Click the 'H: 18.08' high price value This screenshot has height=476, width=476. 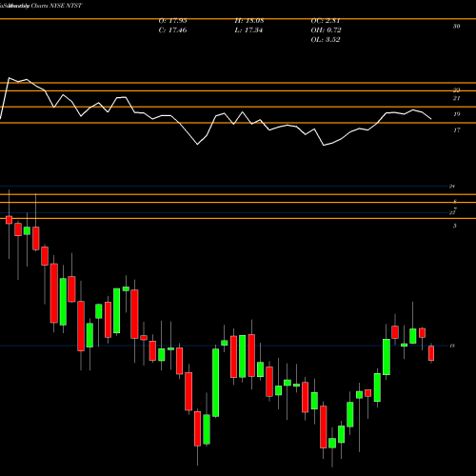(x=249, y=21)
